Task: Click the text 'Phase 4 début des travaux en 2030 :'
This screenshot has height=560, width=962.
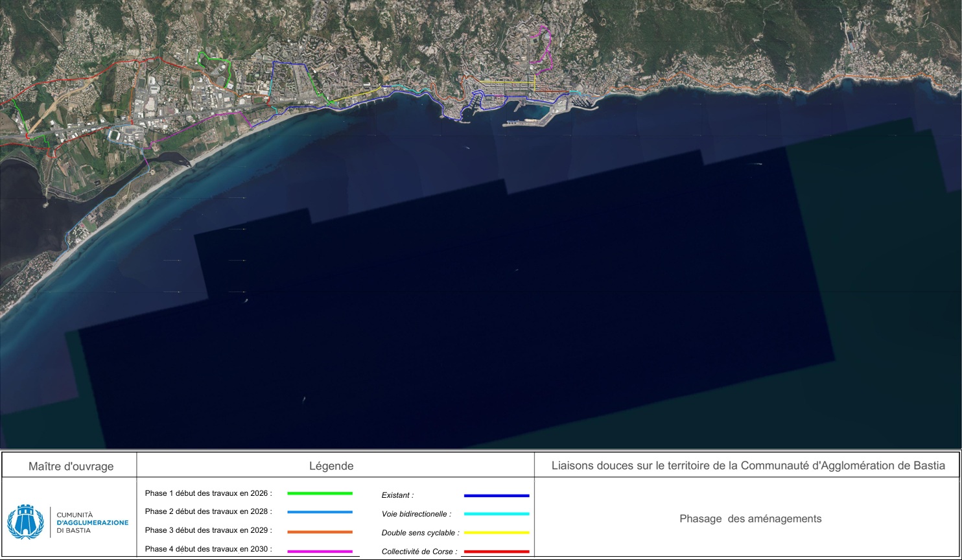Action: point(208,549)
